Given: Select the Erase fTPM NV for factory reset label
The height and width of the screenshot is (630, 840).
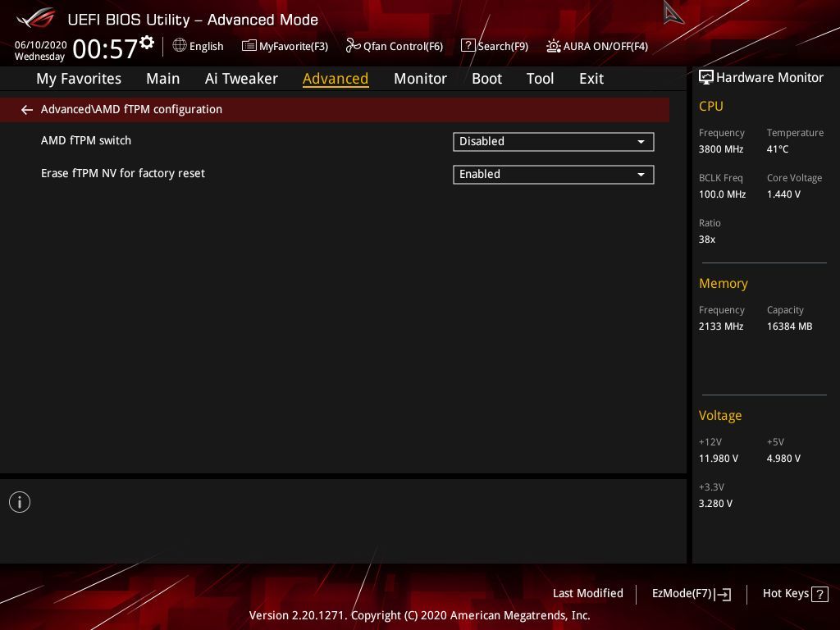Looking at the screenshot, I should (123, 173).
